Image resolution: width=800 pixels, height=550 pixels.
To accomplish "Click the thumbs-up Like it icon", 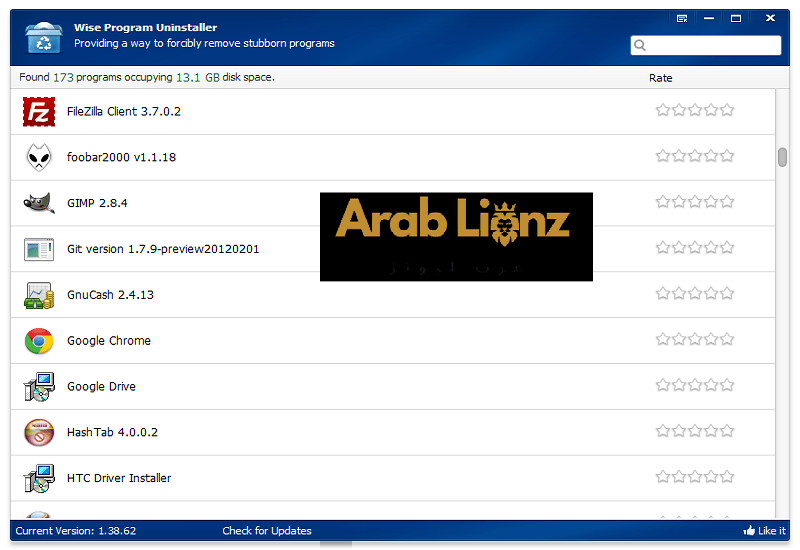I will [x=749, y=531].
